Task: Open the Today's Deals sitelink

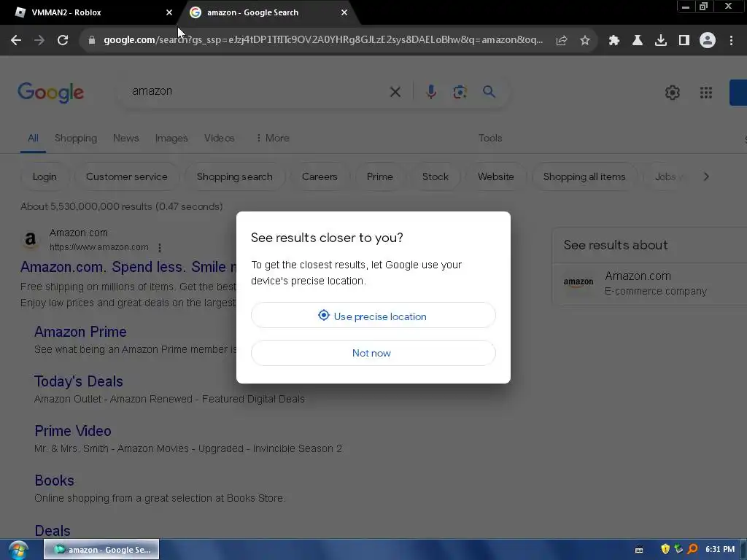Action: (79, 381)
